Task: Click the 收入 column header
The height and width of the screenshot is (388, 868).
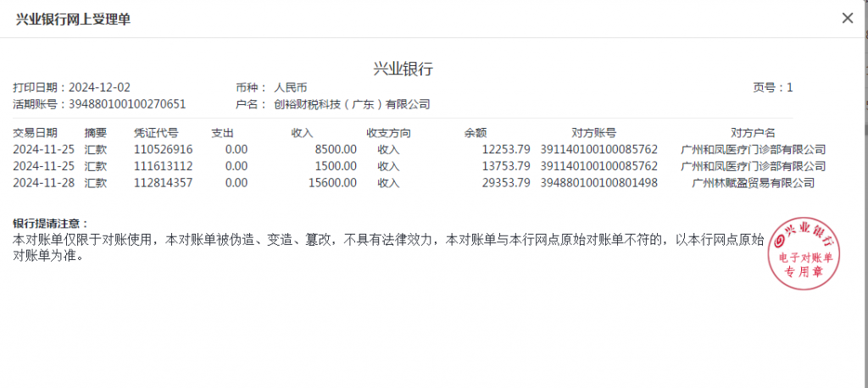Action: pos(303,133)
